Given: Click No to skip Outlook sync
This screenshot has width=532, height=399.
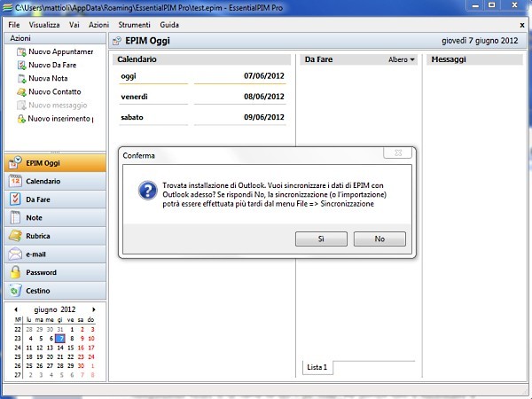Looking at the screenshot, I should pos(379,239).
